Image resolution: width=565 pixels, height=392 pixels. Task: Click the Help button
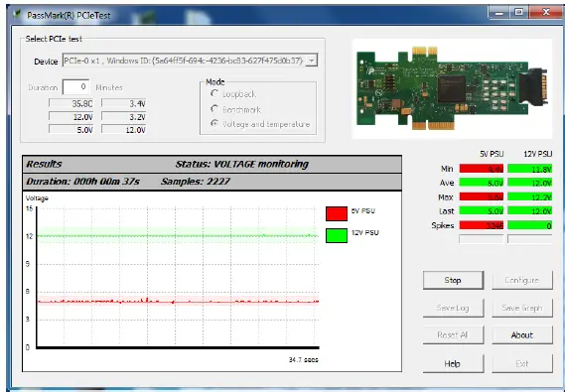[453, 363]
